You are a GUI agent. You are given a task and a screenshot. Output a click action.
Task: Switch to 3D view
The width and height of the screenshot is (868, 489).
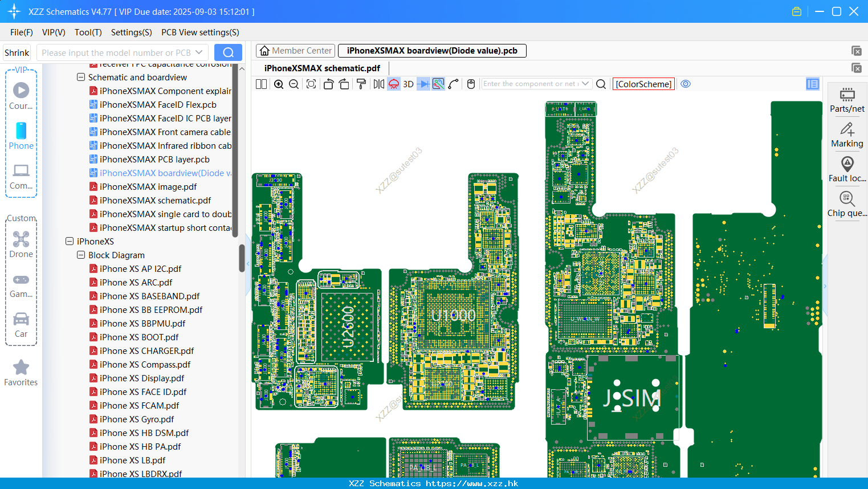tap(408, 84)
